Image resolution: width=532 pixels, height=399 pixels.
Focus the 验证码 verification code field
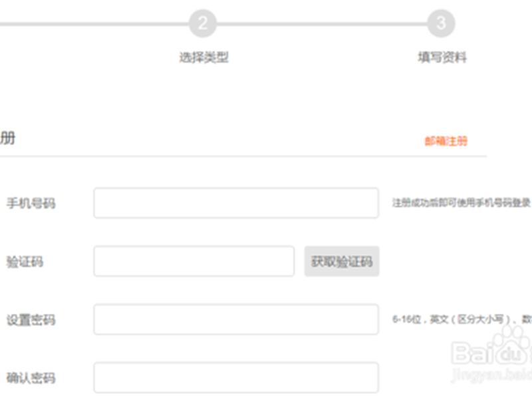[194, 261]
